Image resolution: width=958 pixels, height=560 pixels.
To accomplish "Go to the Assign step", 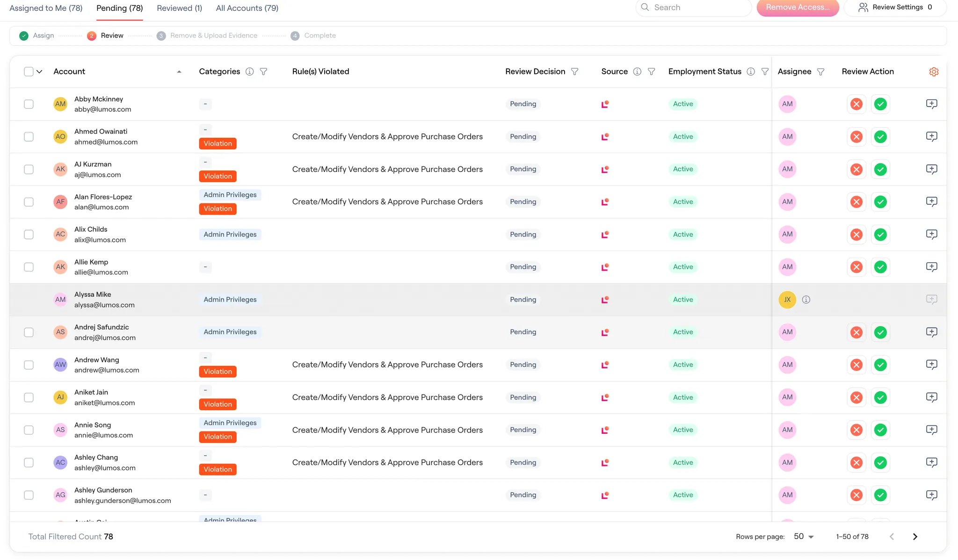I will click(37, 36).
